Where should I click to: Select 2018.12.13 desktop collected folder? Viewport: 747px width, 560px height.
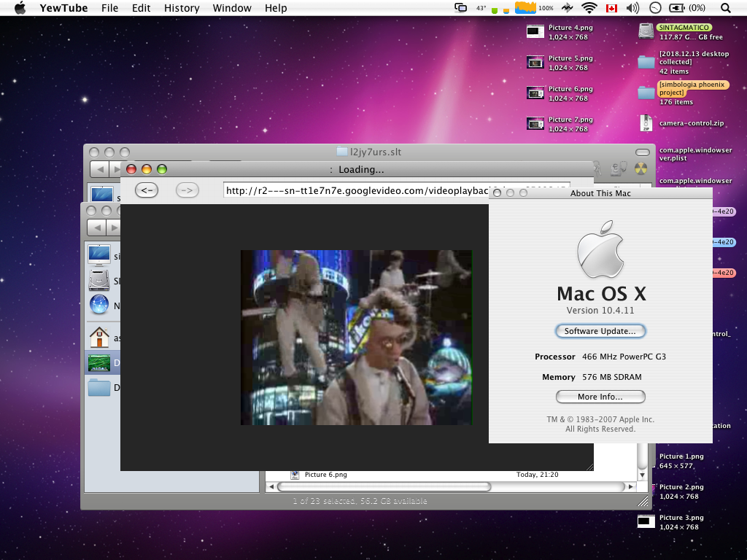(646, 62)
